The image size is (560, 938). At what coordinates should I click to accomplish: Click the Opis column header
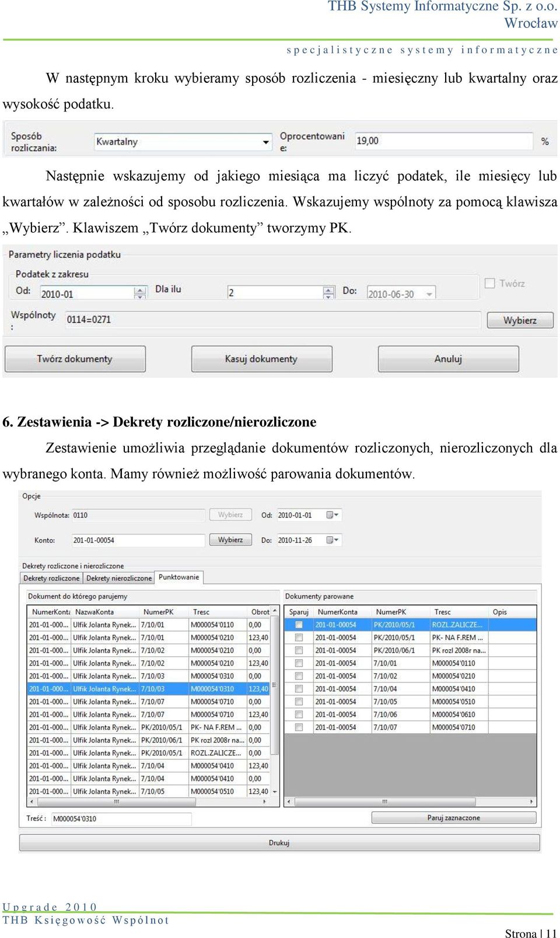click(x=513, y=612)
